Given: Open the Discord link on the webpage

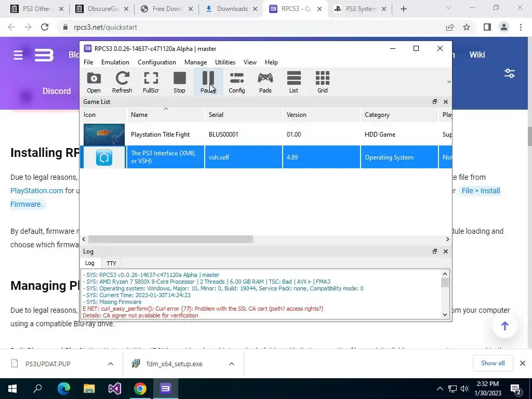Looking at the screenshot, I should coord(57,91).
